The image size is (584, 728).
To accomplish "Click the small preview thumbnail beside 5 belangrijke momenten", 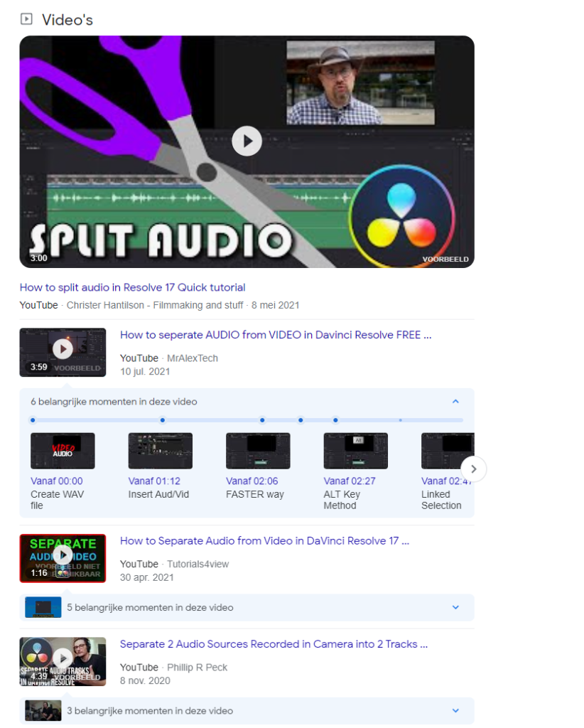I will click(43, 607).
